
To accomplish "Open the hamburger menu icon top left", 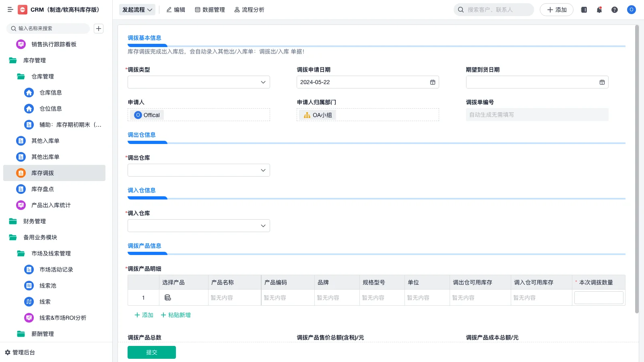I will click(x=10, y=10).
